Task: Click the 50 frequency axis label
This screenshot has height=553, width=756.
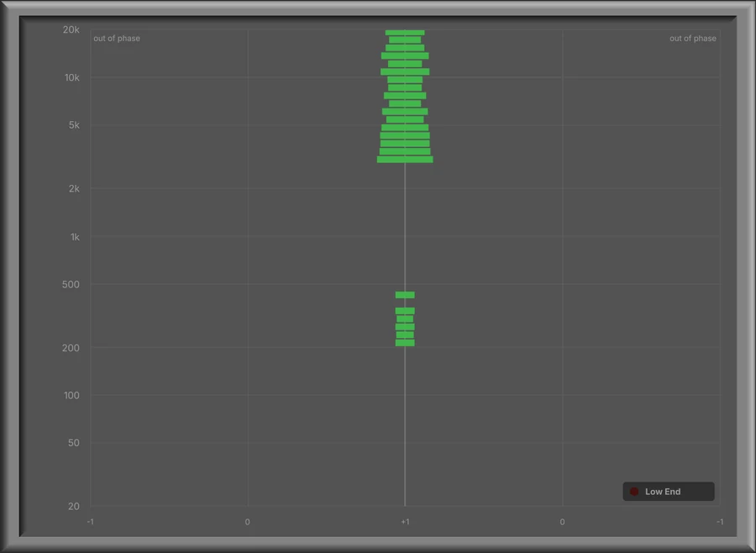Action: (74, 443)
